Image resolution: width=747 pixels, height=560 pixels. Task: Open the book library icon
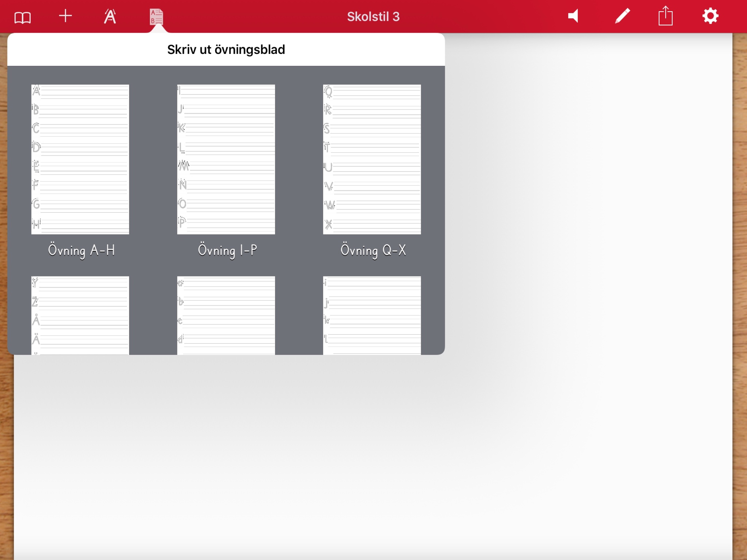pyautogui.click(x=23, y=17)
